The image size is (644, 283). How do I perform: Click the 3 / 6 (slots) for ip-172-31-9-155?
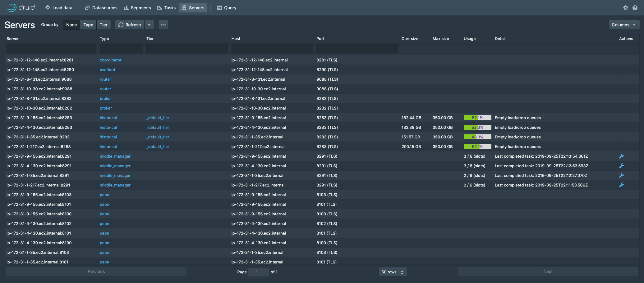(474, 156)
